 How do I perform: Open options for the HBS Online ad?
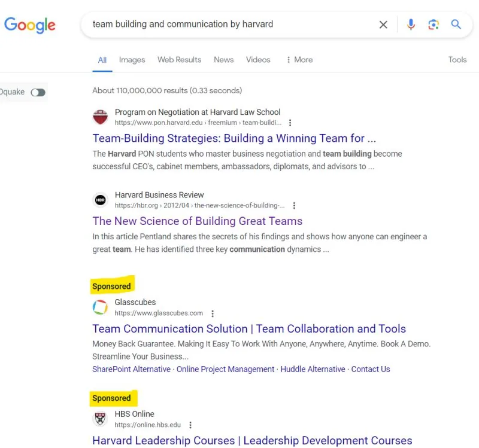click(x=190, y=425)
